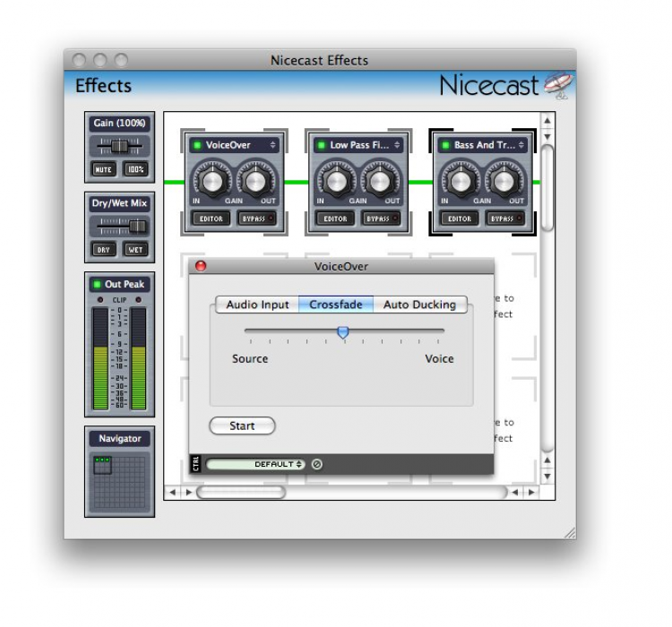This screenshot has height=627, width=672.
Task: Open the Low Pass Filter's Editor
Action: [335, 219]
